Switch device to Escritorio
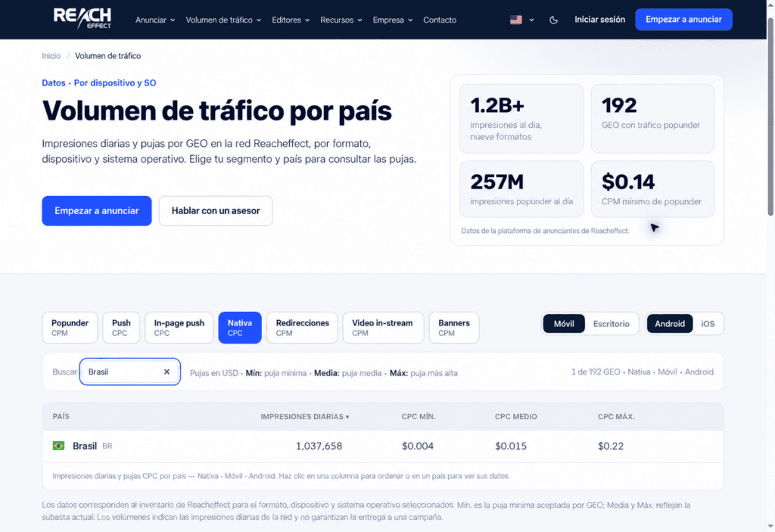This screenshot has width=775, height=532. click(612, 324)
